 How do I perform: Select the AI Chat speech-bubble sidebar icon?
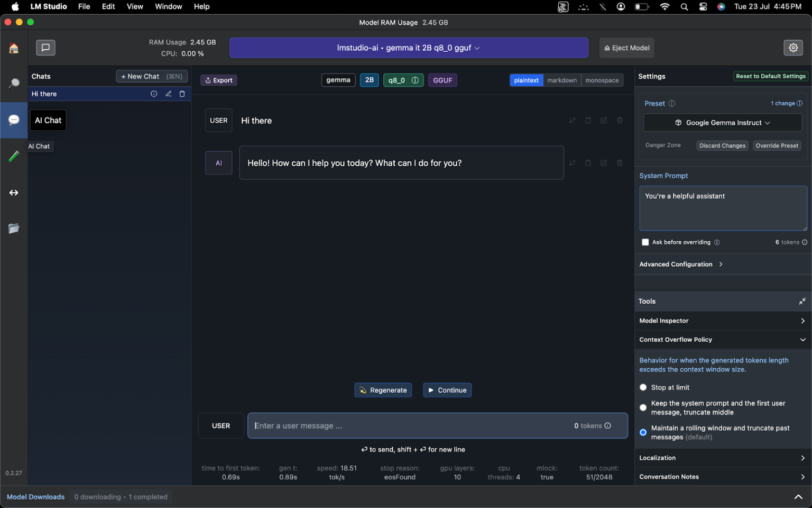click(x=14, y=120)
